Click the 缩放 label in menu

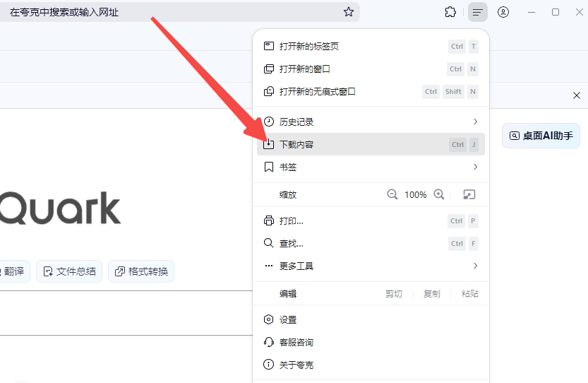tap(288, 194)
